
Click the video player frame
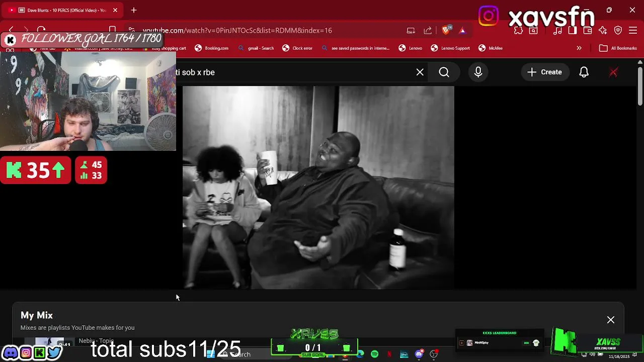(318, 188)
